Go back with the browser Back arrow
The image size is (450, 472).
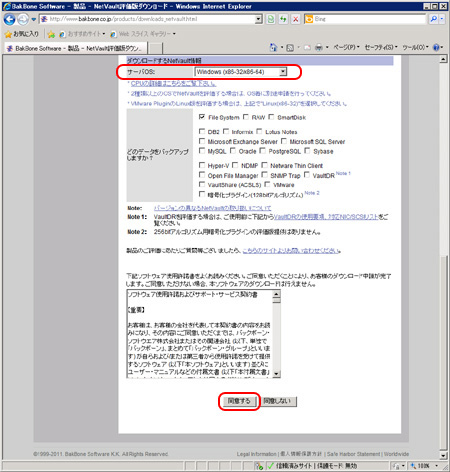pyautogui.click(x=9, y=20)
